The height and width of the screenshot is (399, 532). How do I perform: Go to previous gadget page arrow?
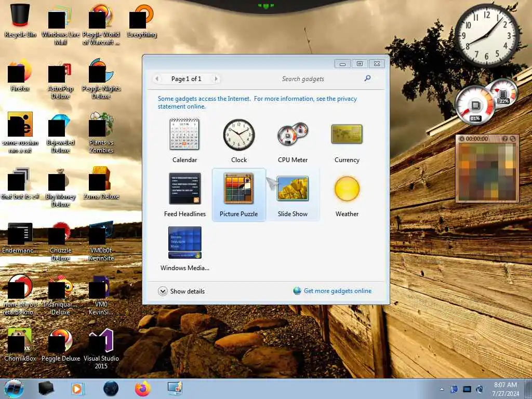click(x=156, y=79)
